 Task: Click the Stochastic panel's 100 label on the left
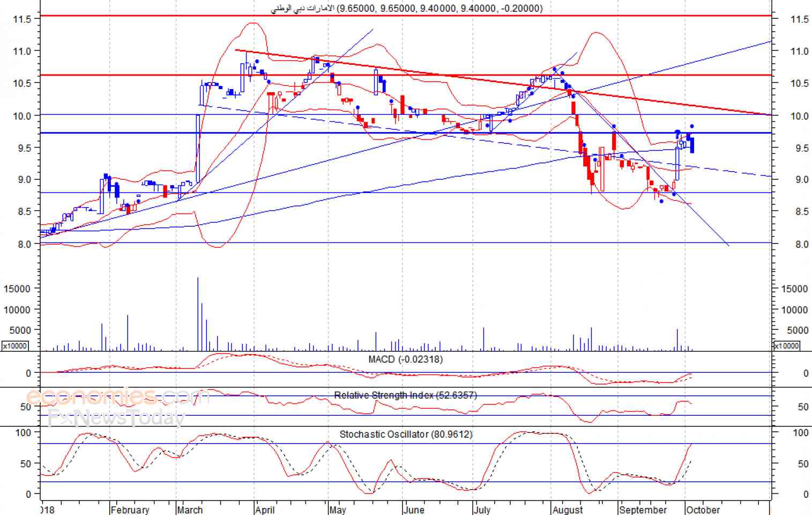[23, 432]
